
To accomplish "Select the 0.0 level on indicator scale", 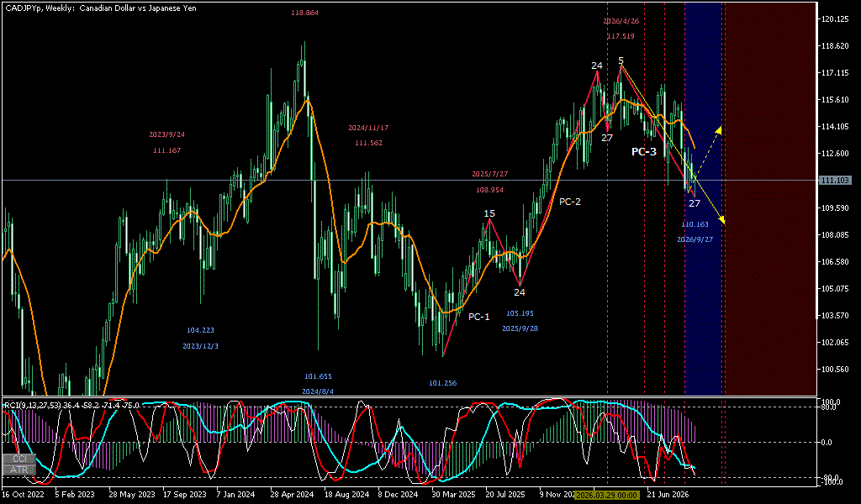I will pos(828,442).
